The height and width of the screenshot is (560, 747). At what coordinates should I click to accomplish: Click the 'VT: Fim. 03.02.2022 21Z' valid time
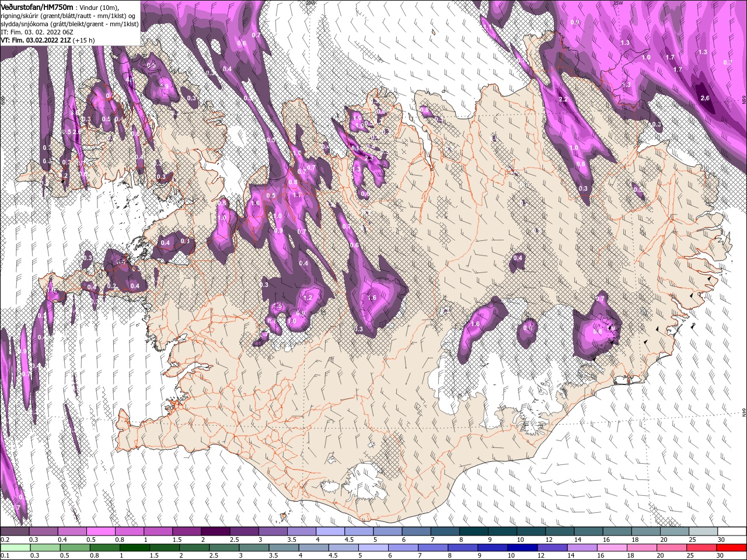coord(36,40)
